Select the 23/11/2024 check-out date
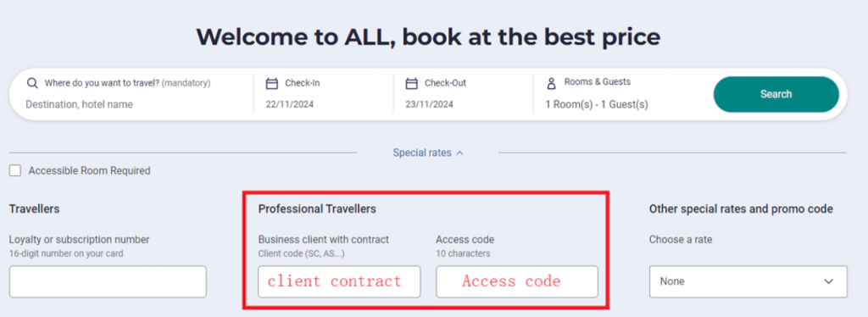Viewport: 868px width, 317px height. [430, 104]
